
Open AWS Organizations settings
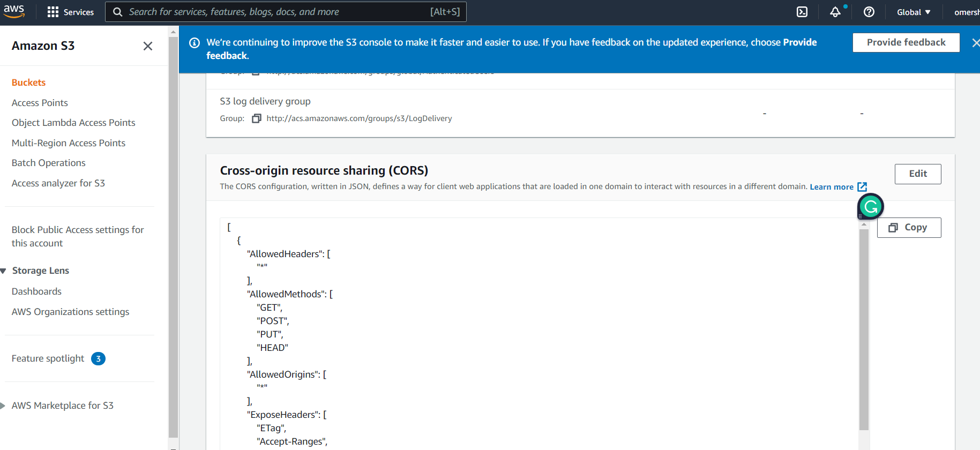[x=70, y=312]
